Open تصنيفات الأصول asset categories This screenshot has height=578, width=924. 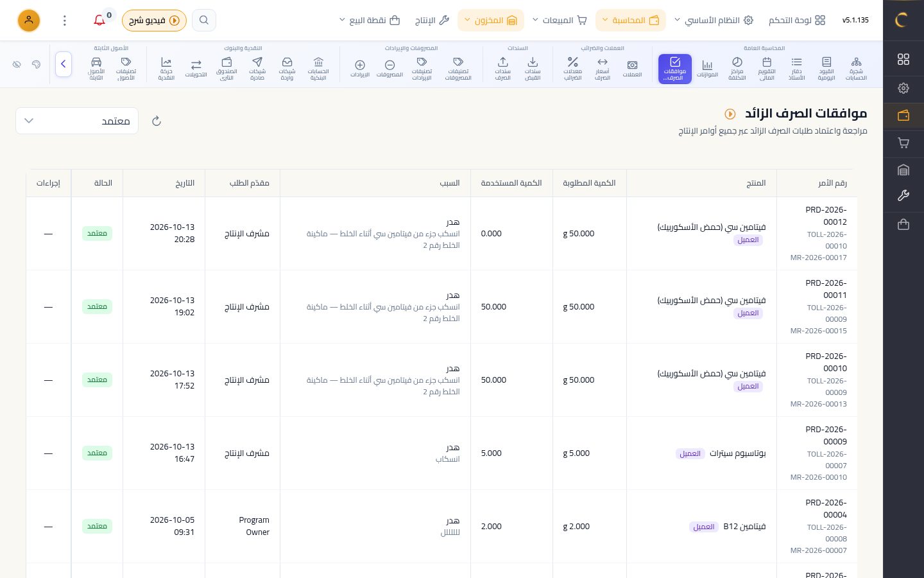pos(126,69)
